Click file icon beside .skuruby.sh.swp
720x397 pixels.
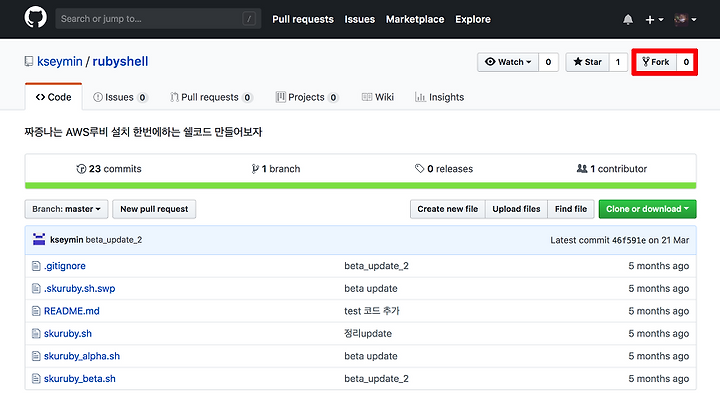tap(36, 288)
